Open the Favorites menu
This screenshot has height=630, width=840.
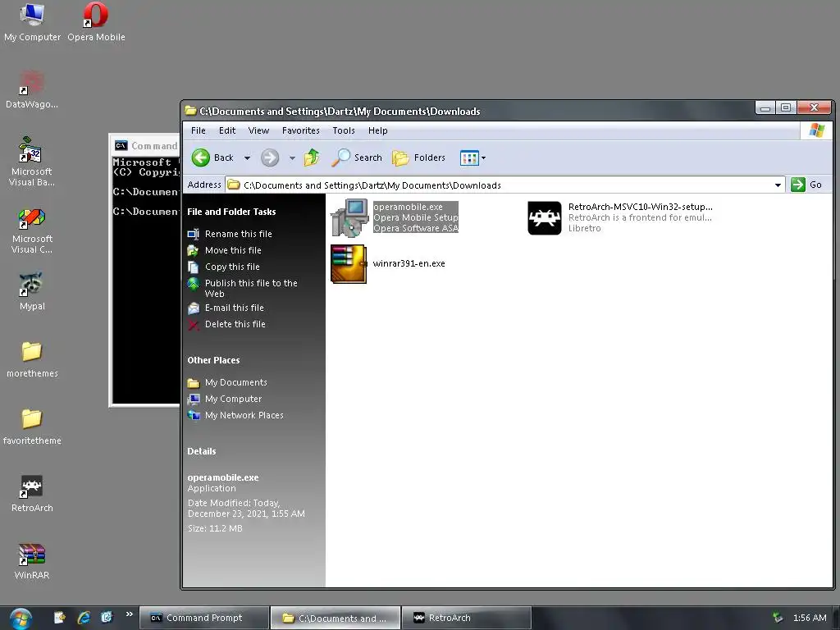pyautogui.click(x=300, y=130)
